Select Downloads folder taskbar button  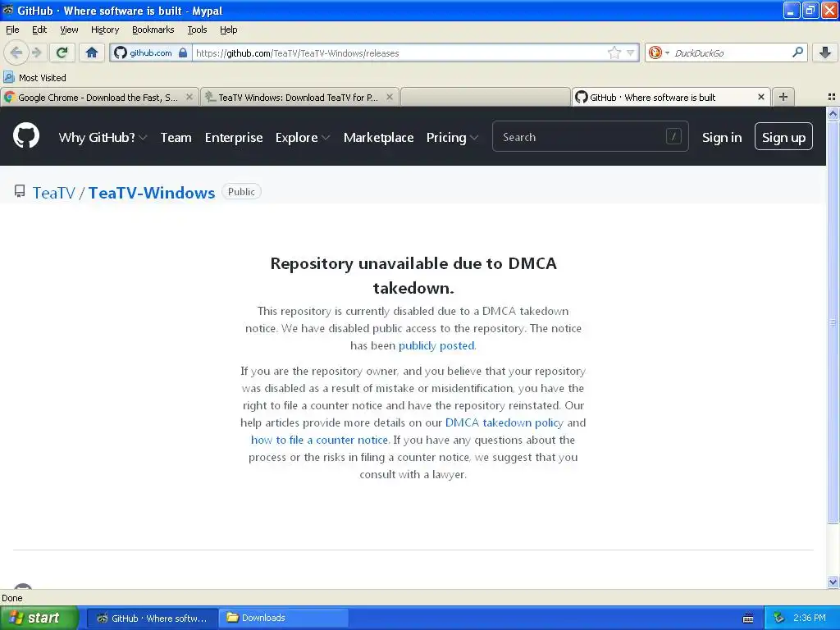coord(284,618)
